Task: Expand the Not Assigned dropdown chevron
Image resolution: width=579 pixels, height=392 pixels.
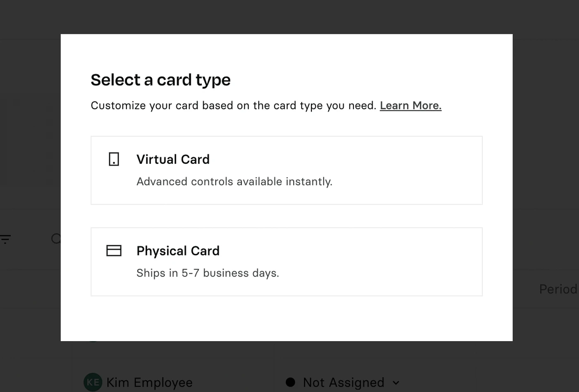Action: click(x=396, y=383)
